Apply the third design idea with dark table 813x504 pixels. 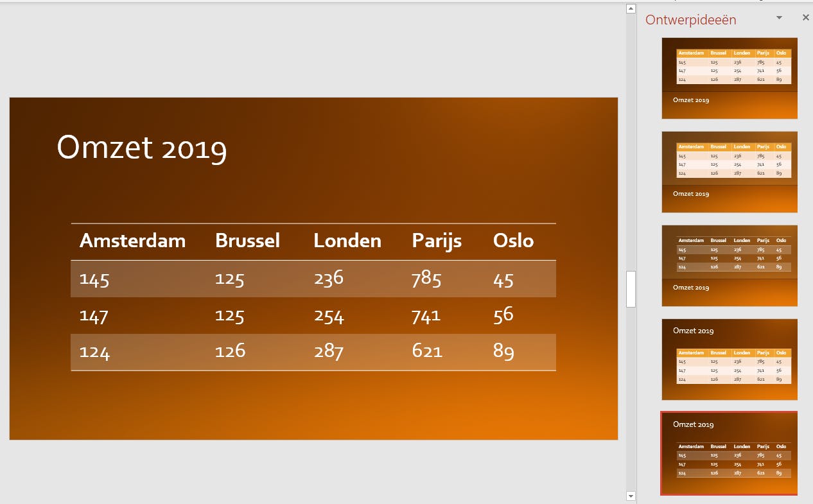point(730,266)
